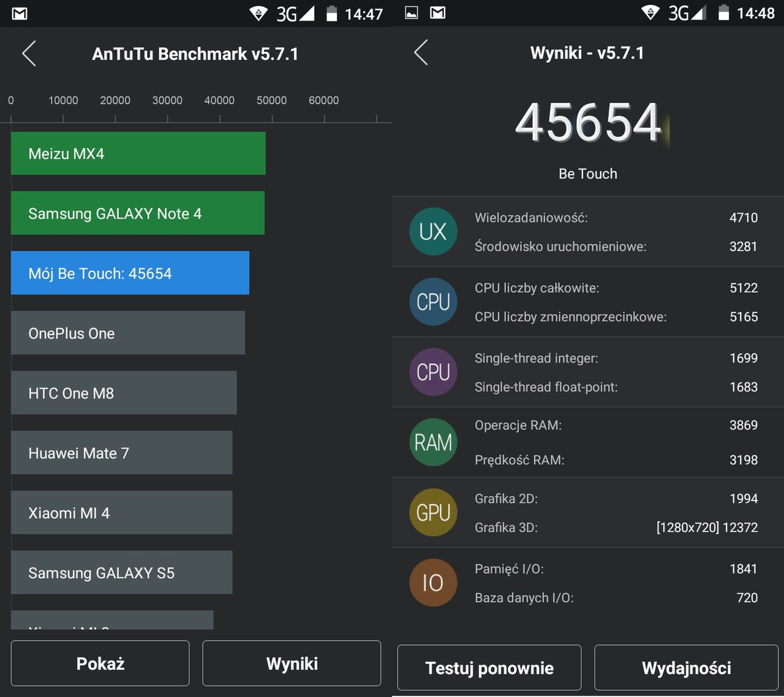Tap the Wyniki button
Viewport: 784px width, 697px height.
coord(292,663)
